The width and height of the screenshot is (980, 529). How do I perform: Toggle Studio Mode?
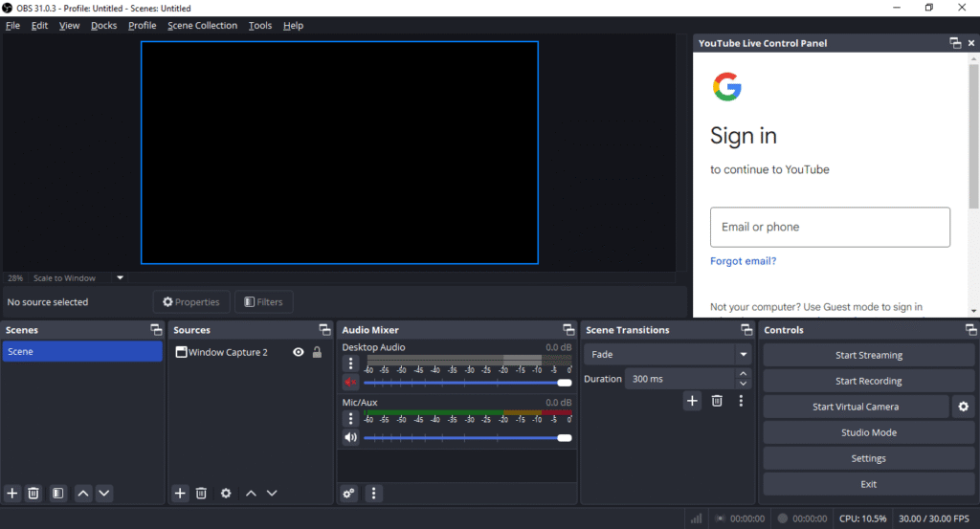pyautogui.click(x=869, y=432)
